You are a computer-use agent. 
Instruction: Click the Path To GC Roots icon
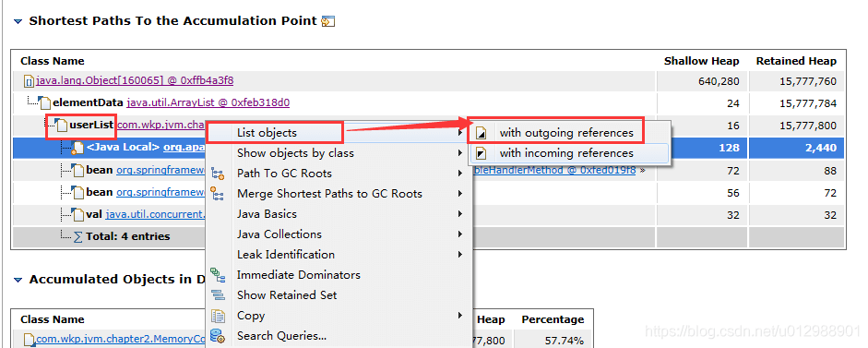tap(218, 174)
